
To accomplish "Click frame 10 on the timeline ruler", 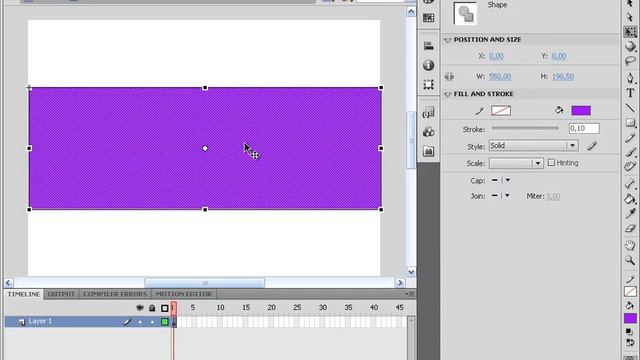I will pyautogui.click(x=220, y=308).
